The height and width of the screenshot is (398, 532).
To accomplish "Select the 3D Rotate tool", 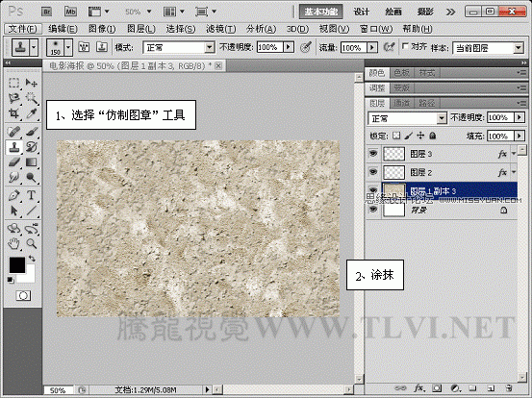I will [x=13, y=228].
